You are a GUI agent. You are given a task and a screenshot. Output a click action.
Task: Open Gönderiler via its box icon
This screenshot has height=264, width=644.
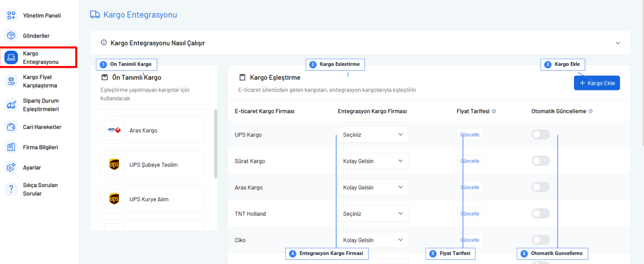[x=11, y=35]
